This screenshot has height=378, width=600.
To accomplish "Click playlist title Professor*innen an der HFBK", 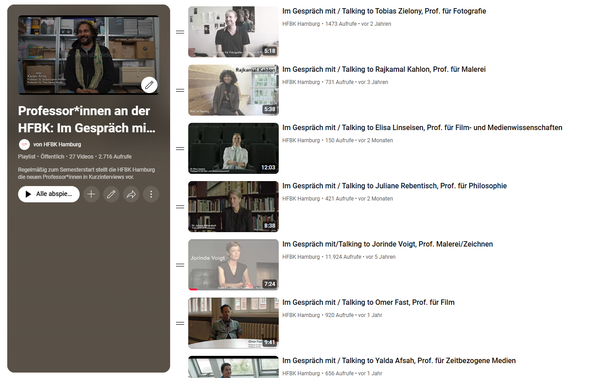I will 87,119.
